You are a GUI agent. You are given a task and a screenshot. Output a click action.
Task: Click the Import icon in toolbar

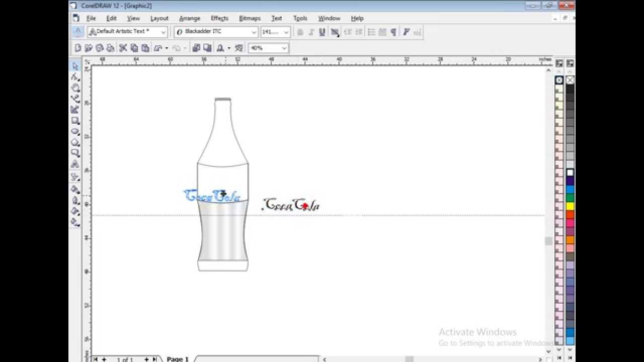tap(196, 48)
